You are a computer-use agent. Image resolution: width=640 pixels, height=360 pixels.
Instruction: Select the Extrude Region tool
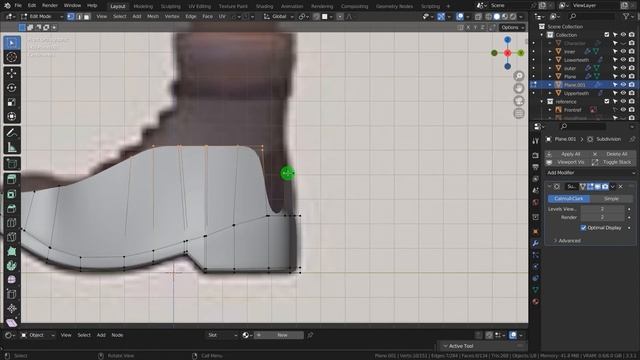click(x=11, y=179)
